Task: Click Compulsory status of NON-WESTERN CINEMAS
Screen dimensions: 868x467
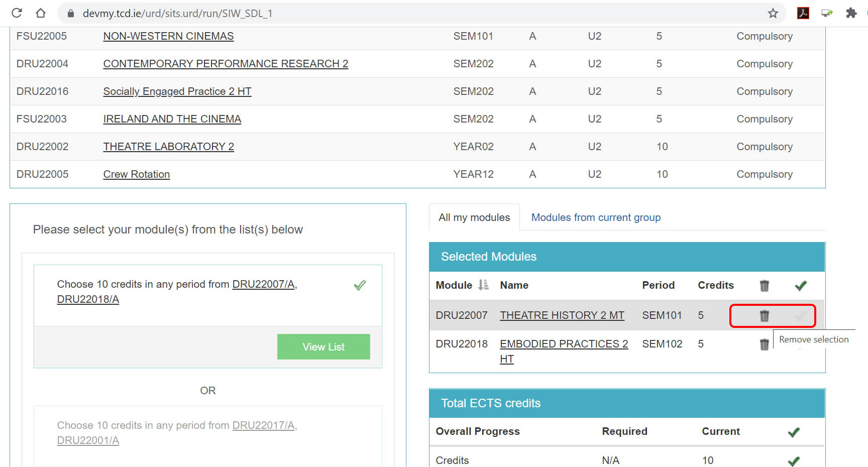Action: click(765, 36)
